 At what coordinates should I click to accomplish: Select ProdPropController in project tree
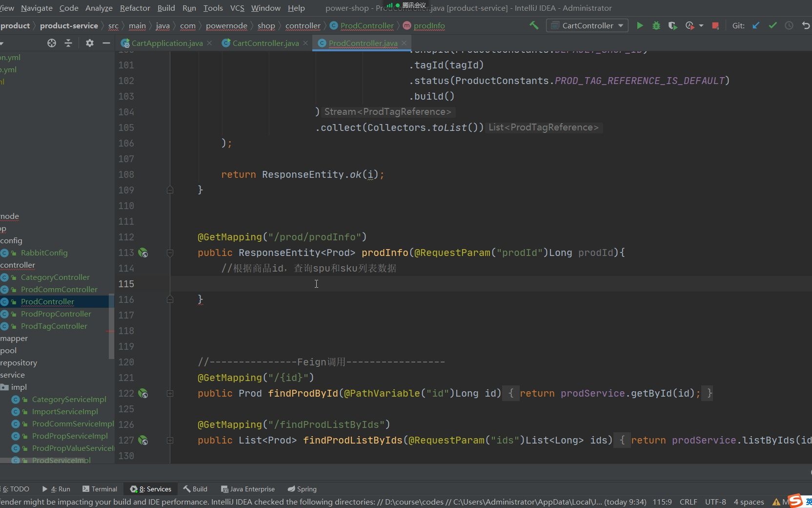click(56, 314)
